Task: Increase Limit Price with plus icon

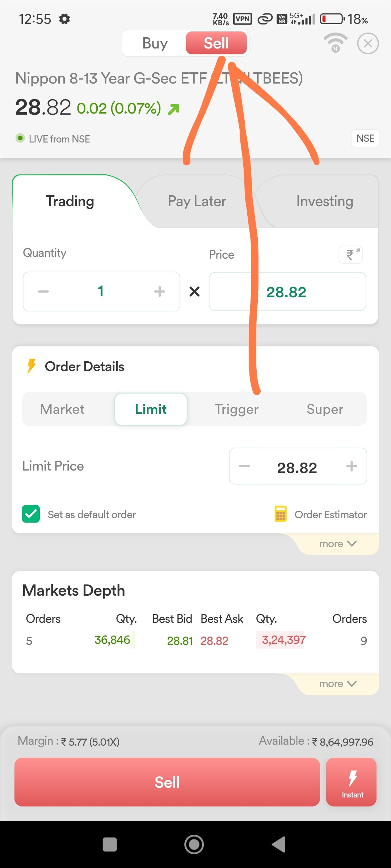Action: tap(351, 466)
